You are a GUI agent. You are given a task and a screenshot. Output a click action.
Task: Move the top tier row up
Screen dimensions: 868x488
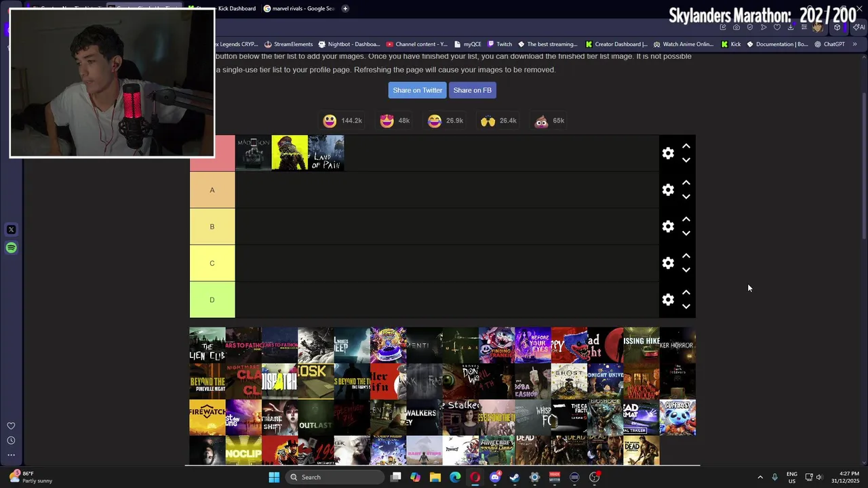click(686, 146)
